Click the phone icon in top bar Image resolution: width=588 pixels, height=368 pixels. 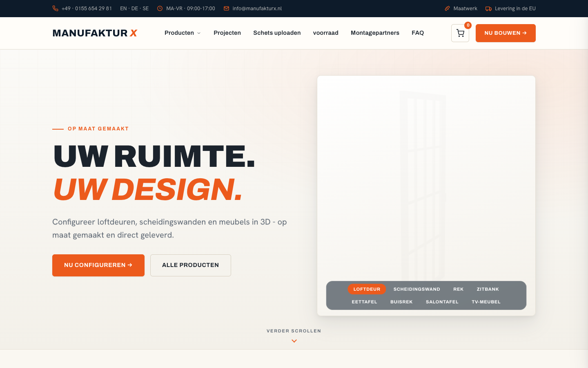[55, 8]
